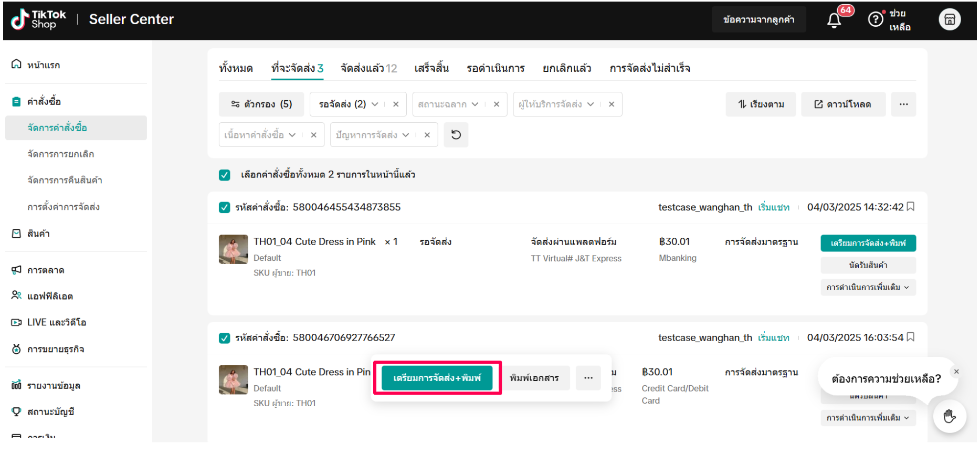This screenshot has width=980, height=465.
Task: Click the reset filters refresh icon
Action: pos(456,135)
